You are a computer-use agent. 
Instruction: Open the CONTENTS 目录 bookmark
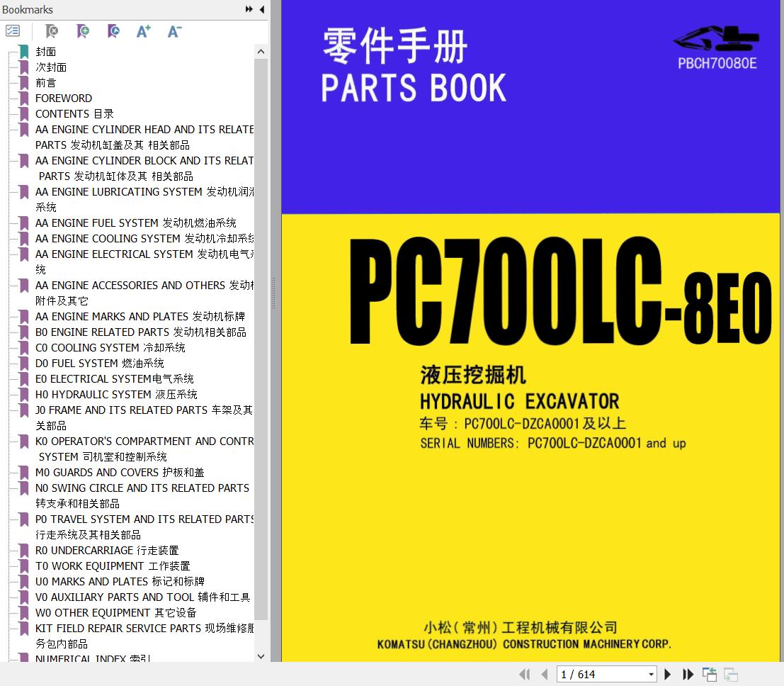coord(74,113)
